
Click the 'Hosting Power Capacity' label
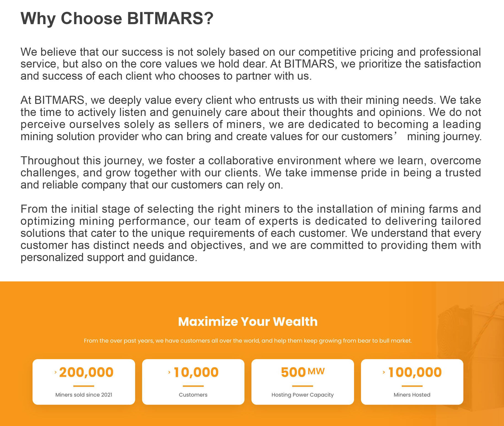pyautogui.click(x=302, y=395)
